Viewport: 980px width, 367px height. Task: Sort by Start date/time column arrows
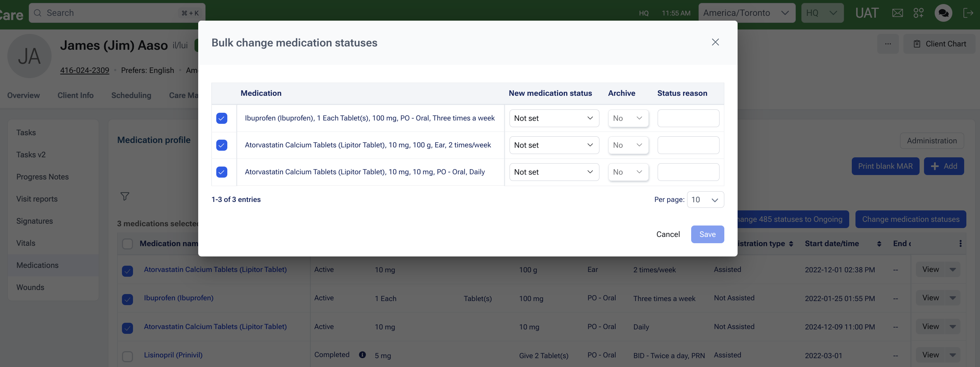point(879,244)
